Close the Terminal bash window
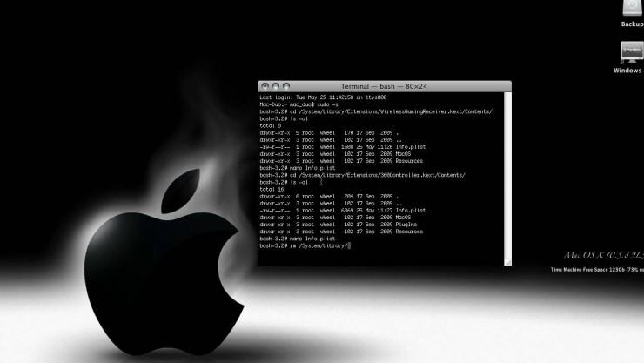The height and width of the screenshot is (363, 644). [265, 86]
